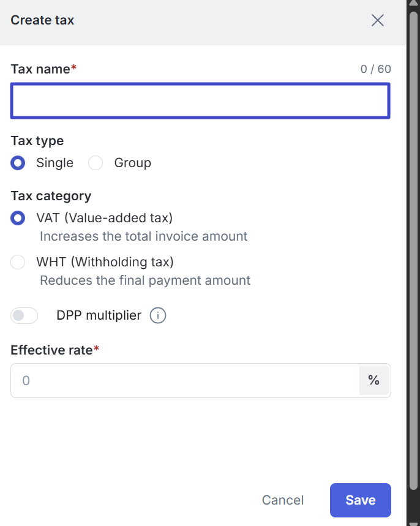Cancel the tax creation
The image size is (420, 526).
point(283,500)
